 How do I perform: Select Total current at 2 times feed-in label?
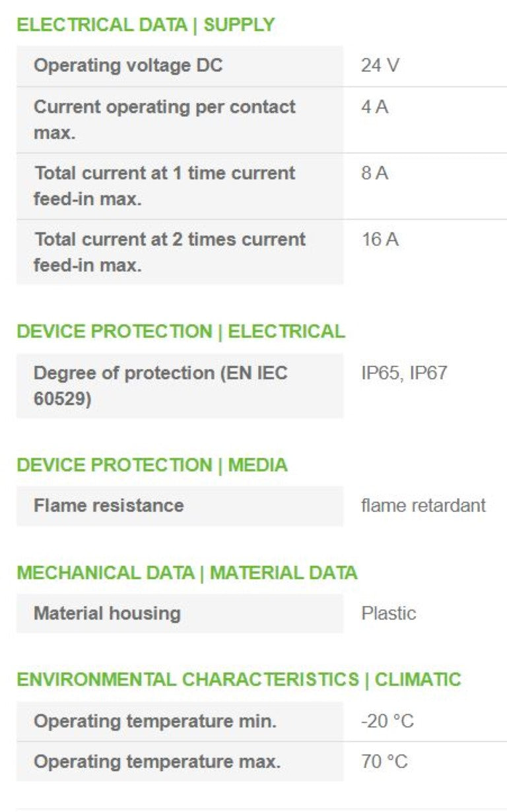pyautogui.click(x=170, y=251)
